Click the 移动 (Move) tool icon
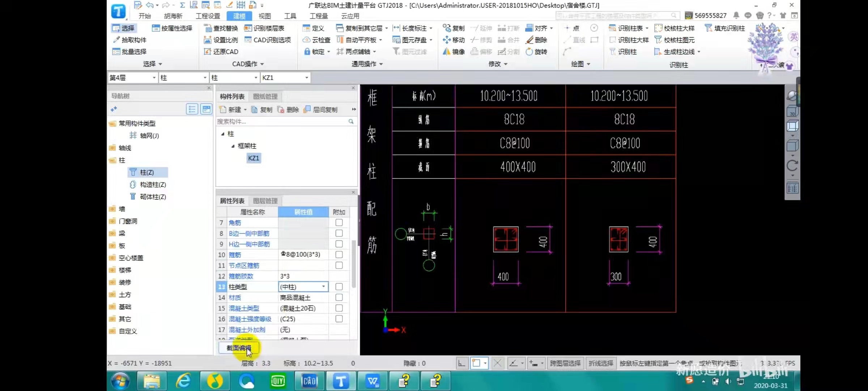 pos(447,40)
